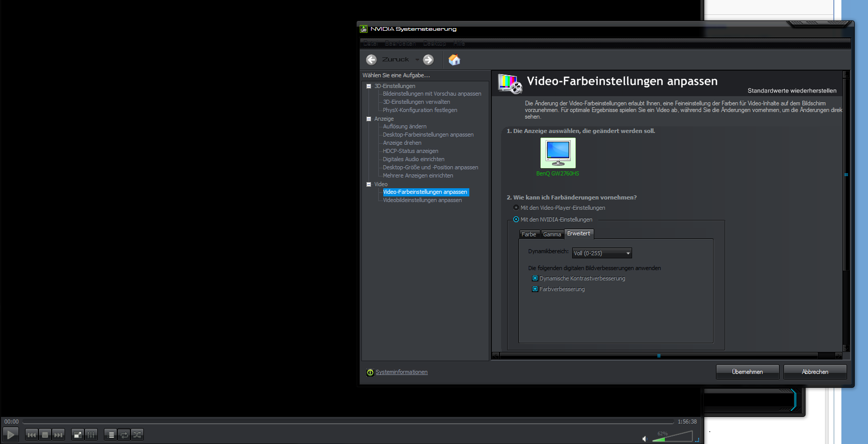The image size is (868, 444).
Task: Toggle fullscreen in the media player
Action: click(x=78, y=435)
